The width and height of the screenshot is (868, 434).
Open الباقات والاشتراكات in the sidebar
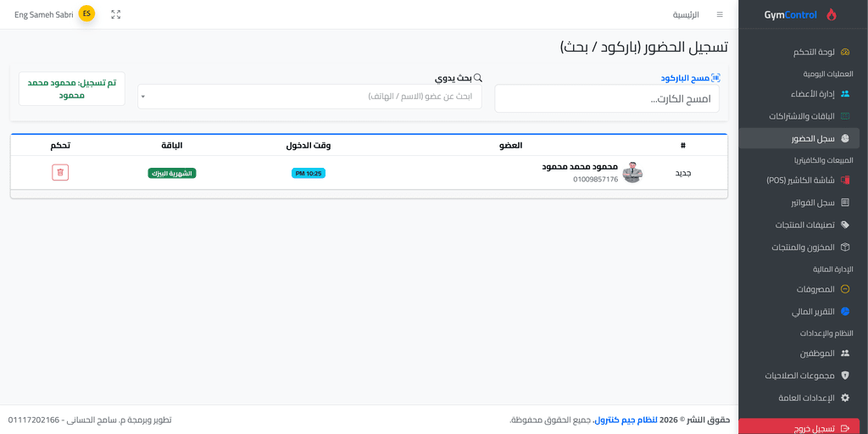coord(798,116)
